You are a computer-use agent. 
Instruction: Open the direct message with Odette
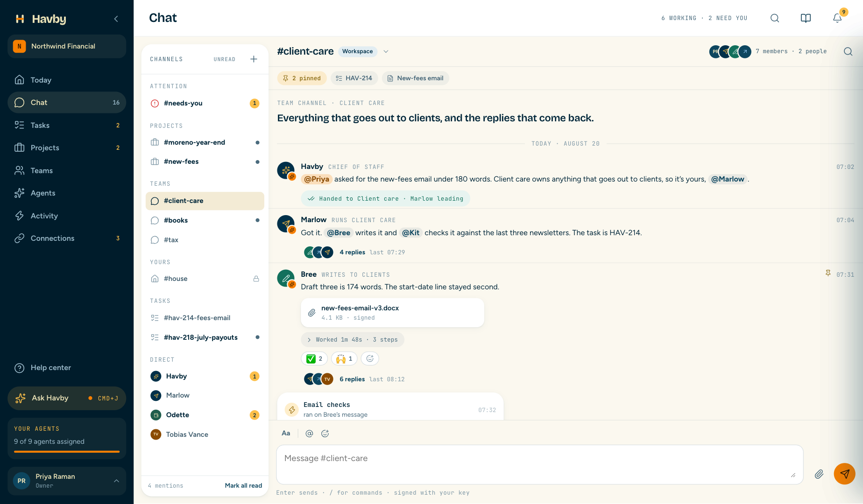205,415
